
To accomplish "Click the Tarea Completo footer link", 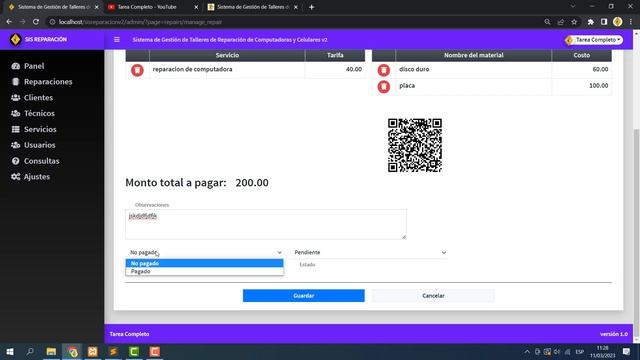I will coord(129,334).
